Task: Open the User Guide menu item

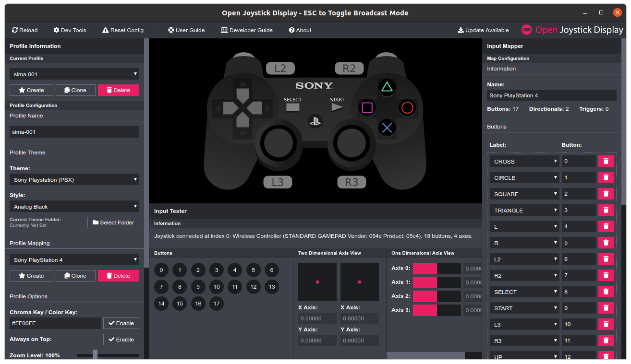Action: click(x=186, y=30)
